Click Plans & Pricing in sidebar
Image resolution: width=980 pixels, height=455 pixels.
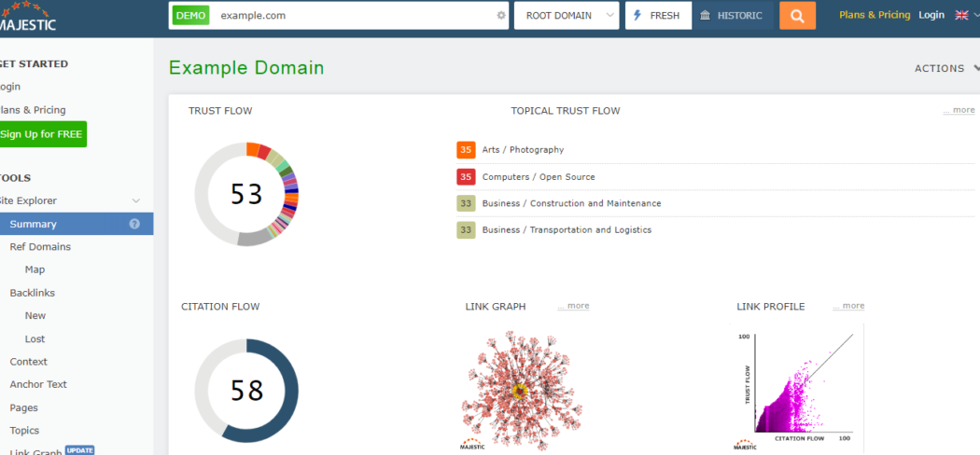(33, 110)
